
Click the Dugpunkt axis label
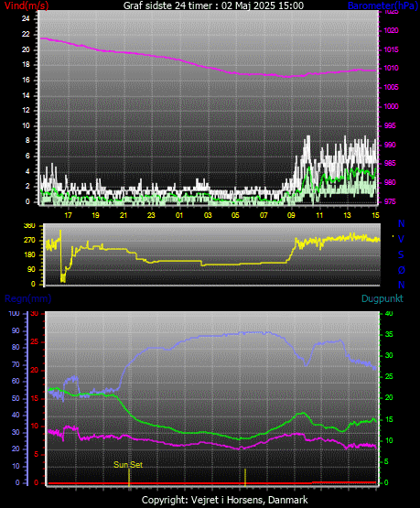[x=382, y=298]
